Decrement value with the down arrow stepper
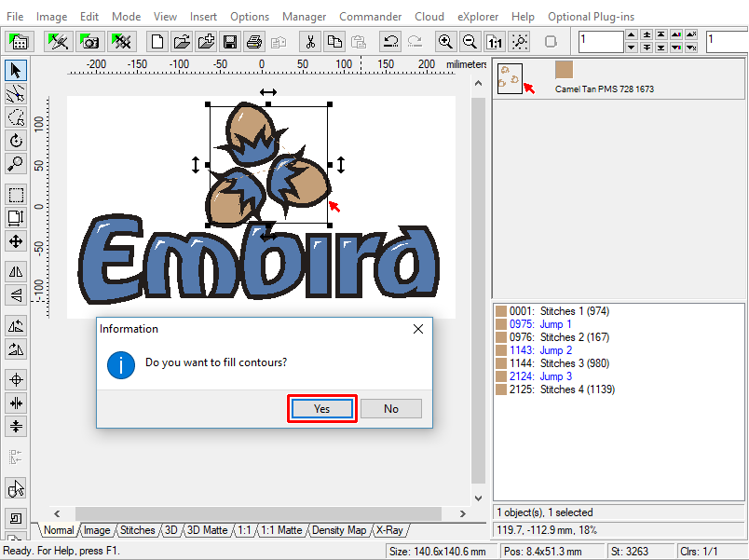The width and height of the screenshot is (749, 560). point(632,48)
